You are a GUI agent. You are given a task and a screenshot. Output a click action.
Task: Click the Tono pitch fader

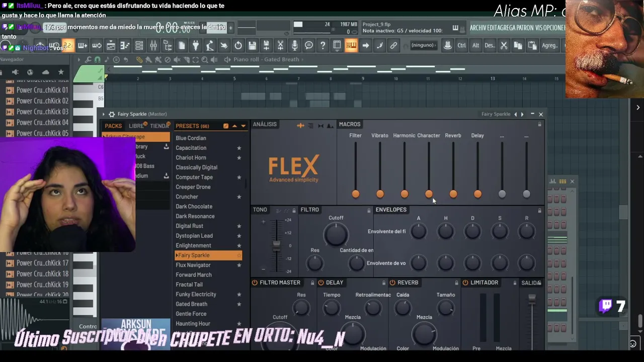pos(276,245)
